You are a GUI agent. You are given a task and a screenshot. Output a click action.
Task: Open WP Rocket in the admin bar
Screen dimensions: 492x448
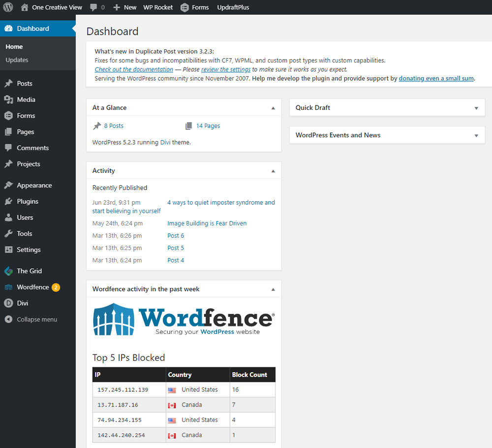[158, 7]
